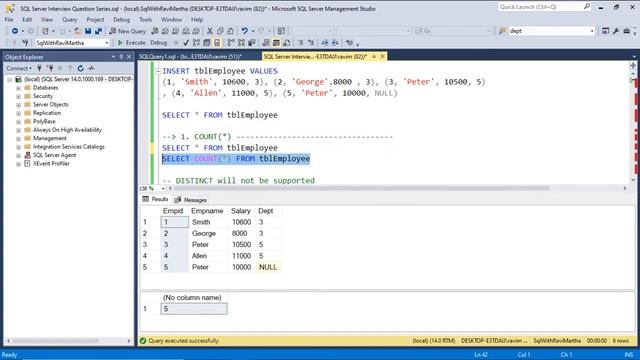Select Always On High Availability node
This screenshot has height=360, width=640.
pos(67,130)
